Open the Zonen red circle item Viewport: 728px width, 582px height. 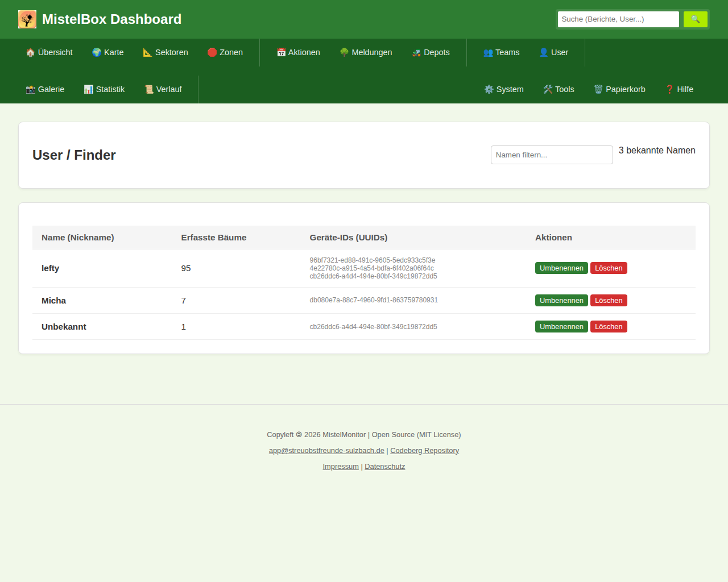[x=225, y=52]
